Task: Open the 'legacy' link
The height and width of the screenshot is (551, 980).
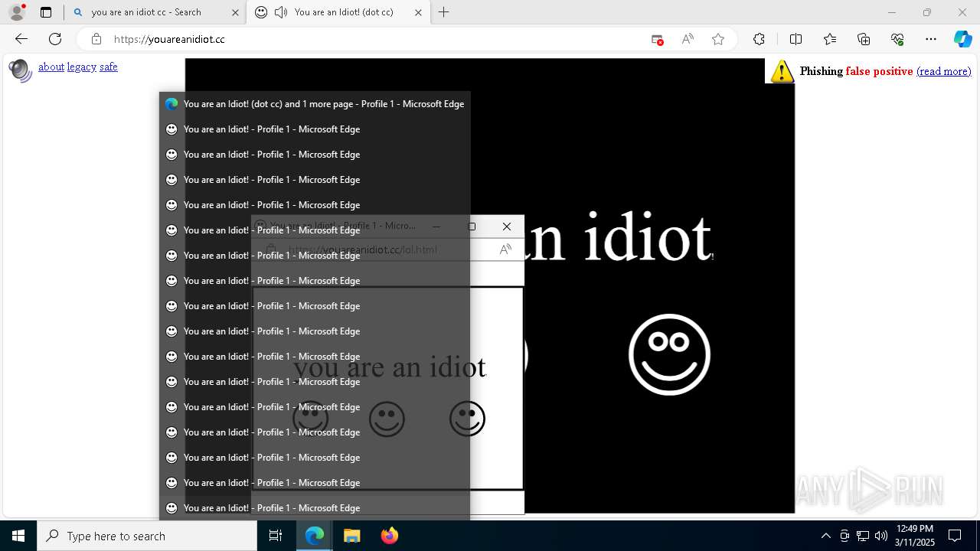Action: 82,67
